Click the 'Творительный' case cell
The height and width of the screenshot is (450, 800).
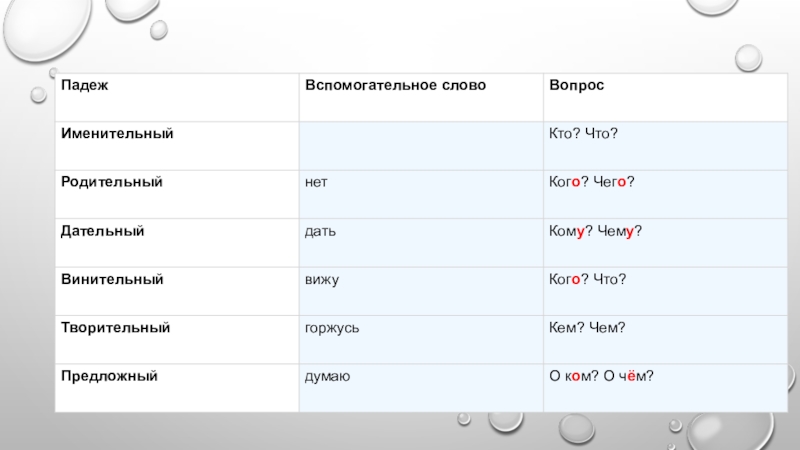pyautogui.click(x=116, y=327)
